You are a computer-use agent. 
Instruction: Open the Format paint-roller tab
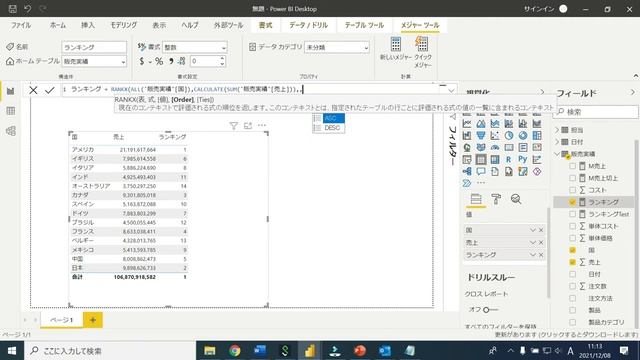(496, 199)
